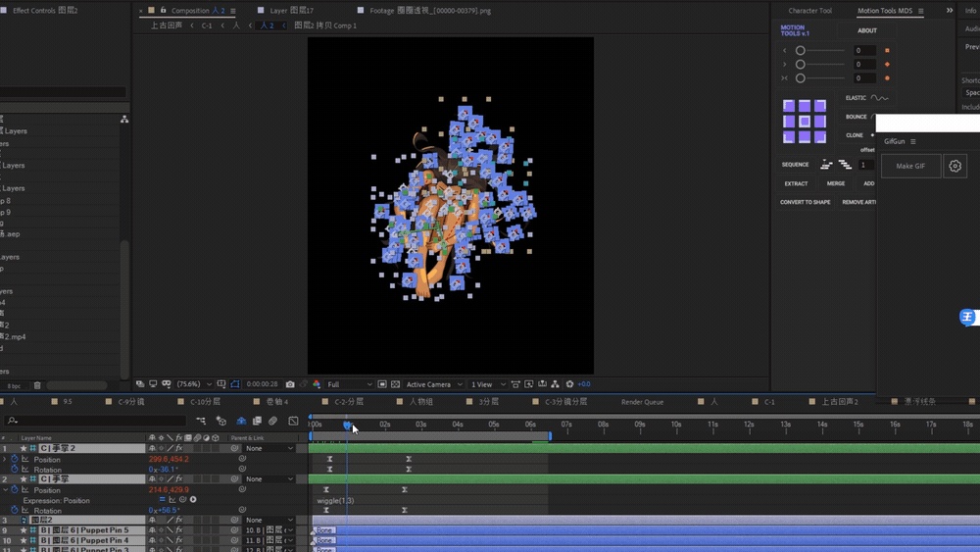
Task: Click the toggle mask and shape path visibility icon
Action: [x=235, y=384]
